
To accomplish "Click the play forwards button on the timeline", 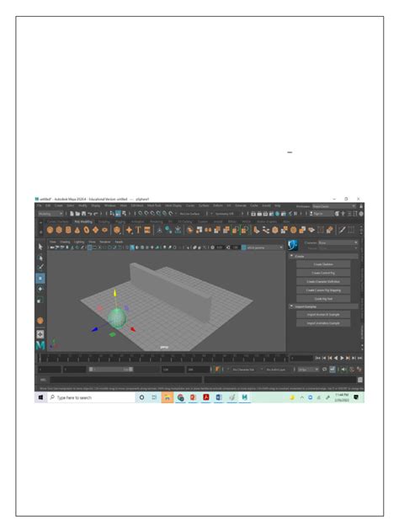I will (342, 358).
